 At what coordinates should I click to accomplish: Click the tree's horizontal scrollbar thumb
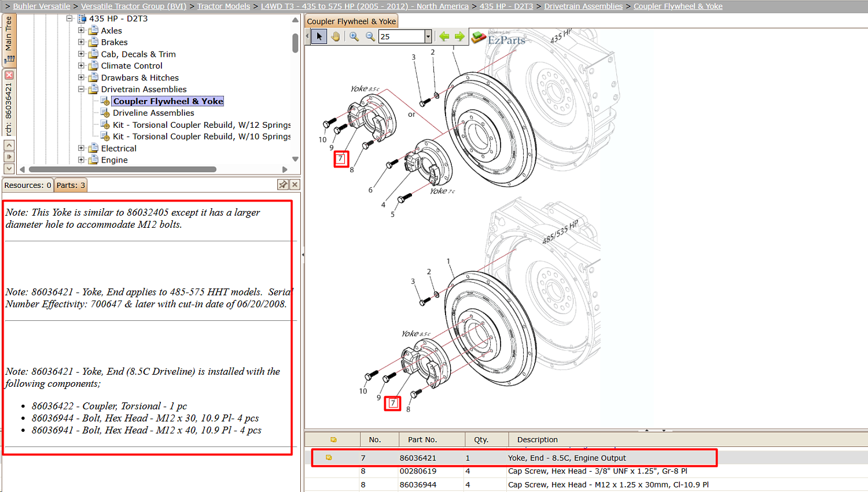click(123, 169)
